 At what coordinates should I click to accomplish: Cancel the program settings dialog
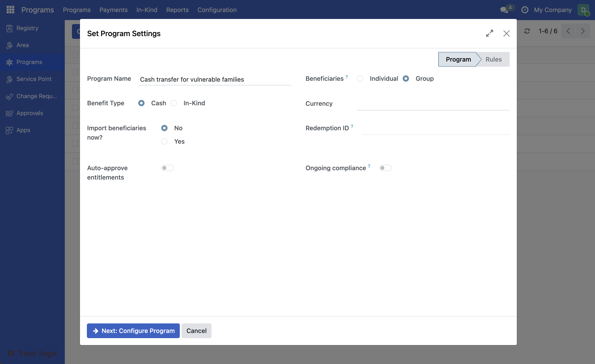click(x=196, y=331)
